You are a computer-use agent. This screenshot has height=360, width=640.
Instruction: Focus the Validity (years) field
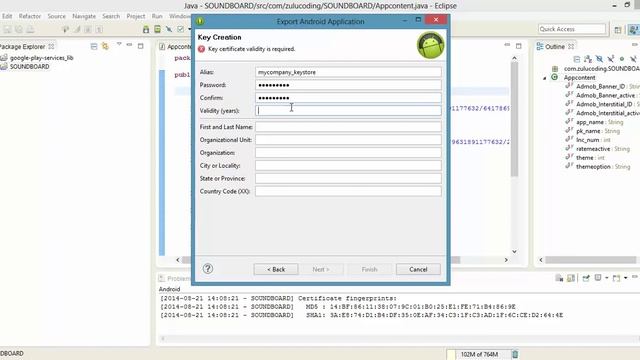[x=348, y=111]
